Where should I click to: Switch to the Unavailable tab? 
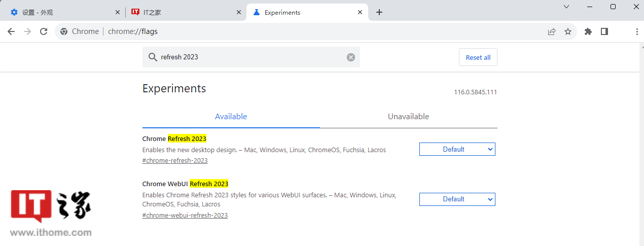(409, 117)
